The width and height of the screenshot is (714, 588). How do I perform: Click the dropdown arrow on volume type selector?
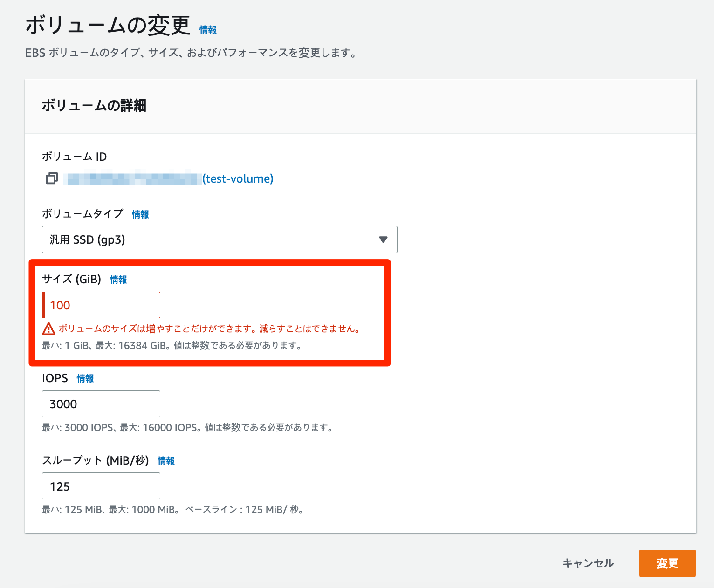(383, 239)
